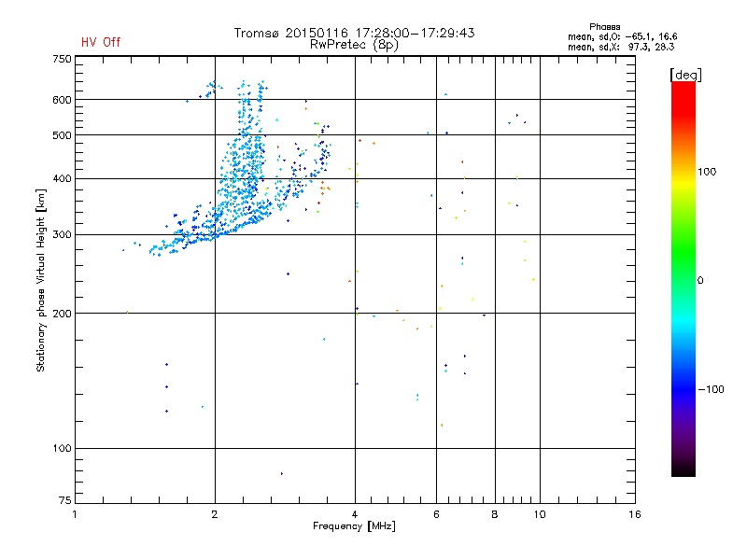The height and width of the screenshot is (560, 747).
Task: Click the colorbar tick label '0'
Action: tap(700, 281)
